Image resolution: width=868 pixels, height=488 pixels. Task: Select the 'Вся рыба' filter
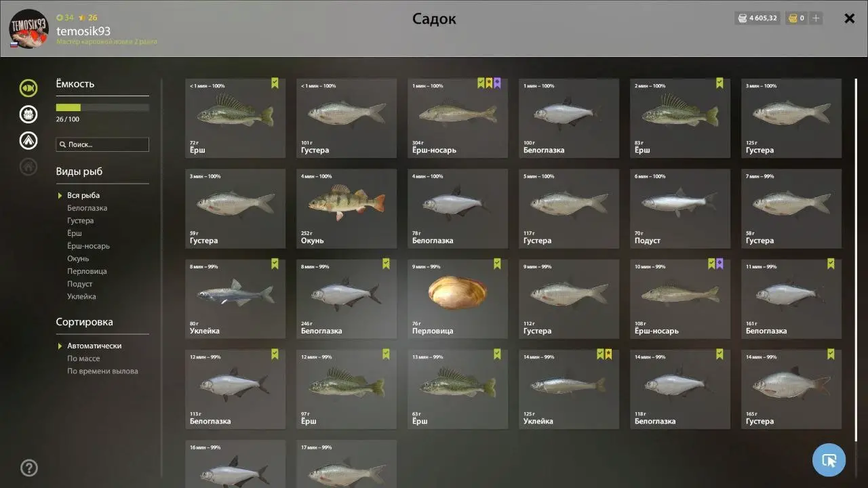[x=83, y=195]
